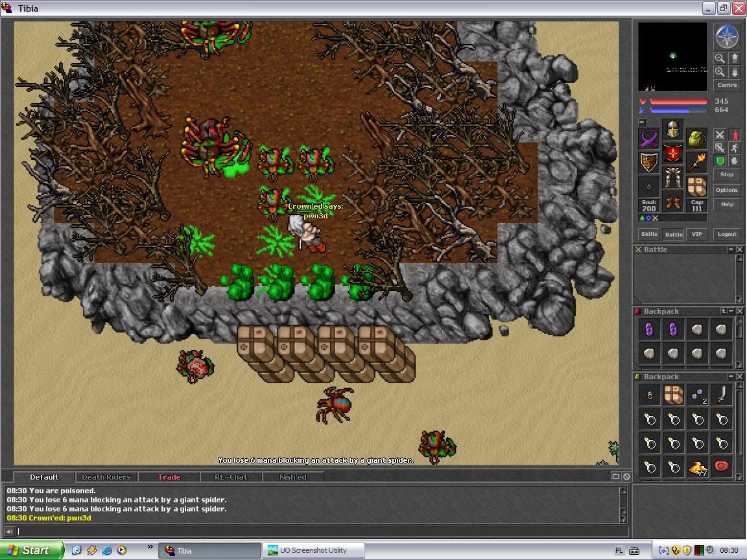Enable offensive fighting mode (crossed swords)
The height and width of the screenshot is (560, 747).
(719, 135)
